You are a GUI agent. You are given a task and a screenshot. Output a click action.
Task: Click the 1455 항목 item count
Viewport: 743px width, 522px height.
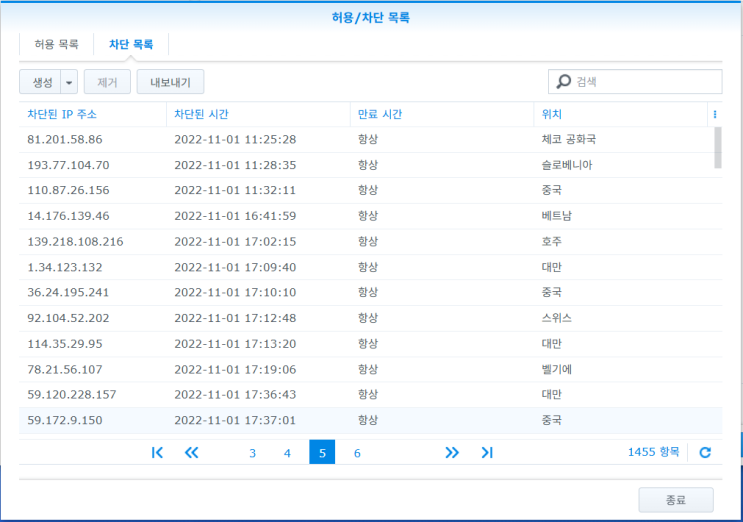653,452
